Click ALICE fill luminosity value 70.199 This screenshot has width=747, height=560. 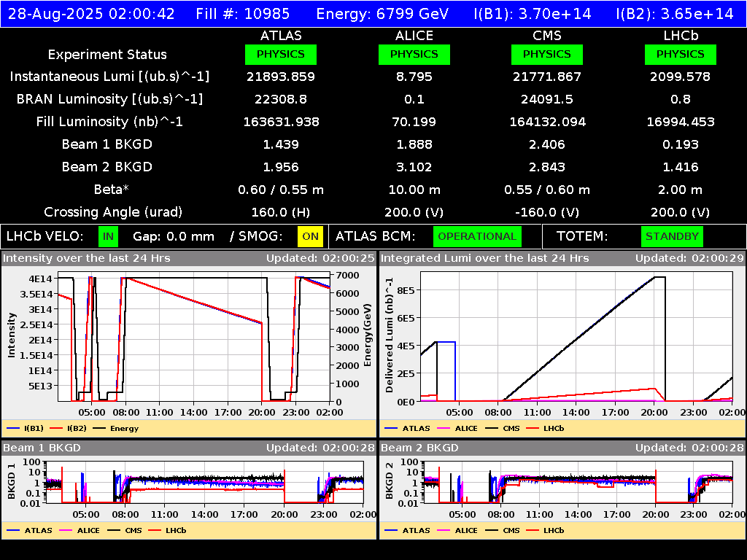point(414,122)
